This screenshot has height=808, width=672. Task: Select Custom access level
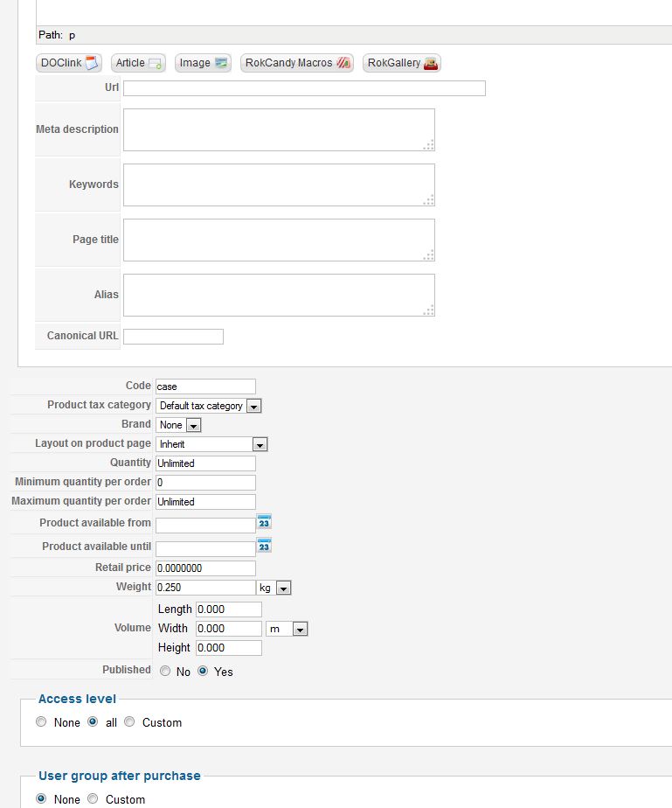pyautogui.click(x=129, y=722)
